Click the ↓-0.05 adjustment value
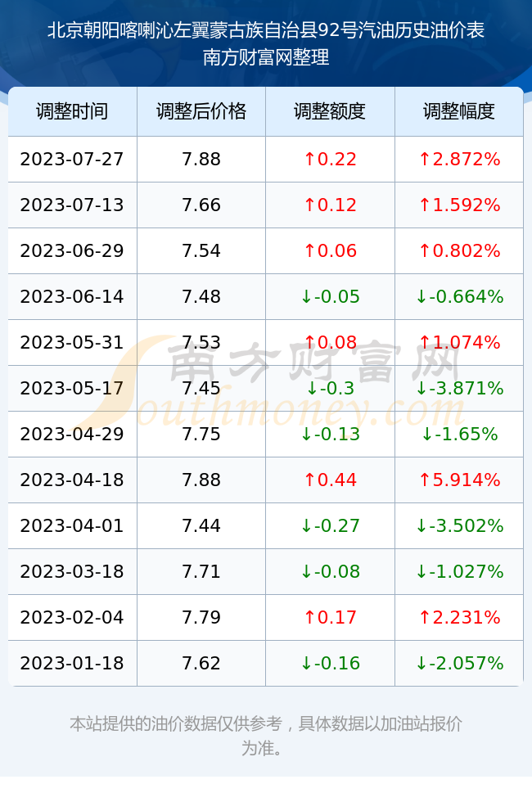This screenshot has width=532, height=802. pyautogui.click(x=330, y=296)
